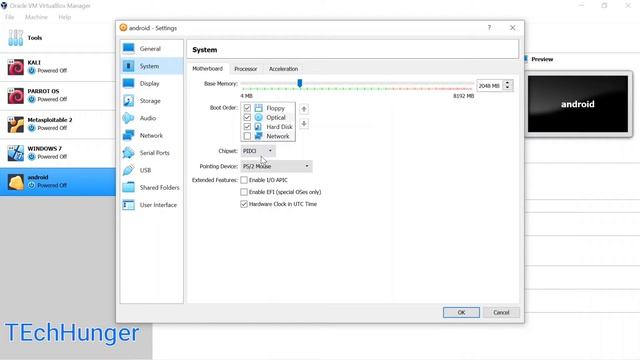Viewport: 640px width, 360px height.
Task: Open the Audio settings icon
Action: (x=129, y=118)
